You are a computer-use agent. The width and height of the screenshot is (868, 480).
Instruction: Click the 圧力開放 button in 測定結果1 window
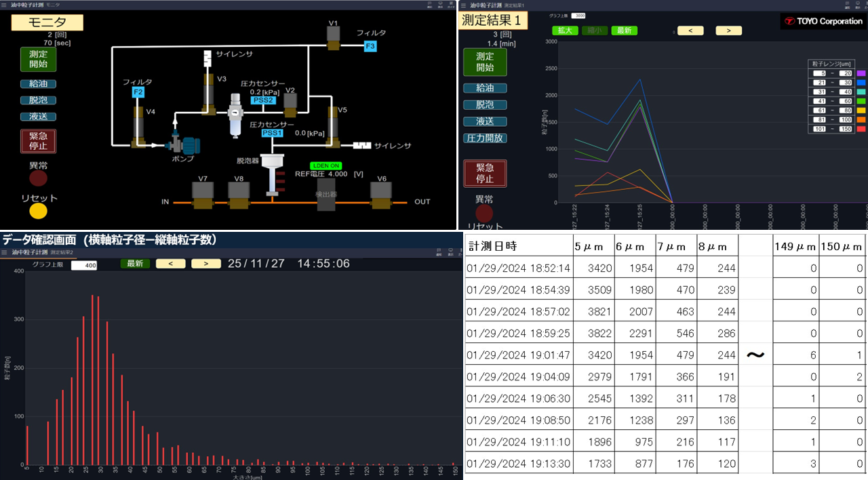485,138
